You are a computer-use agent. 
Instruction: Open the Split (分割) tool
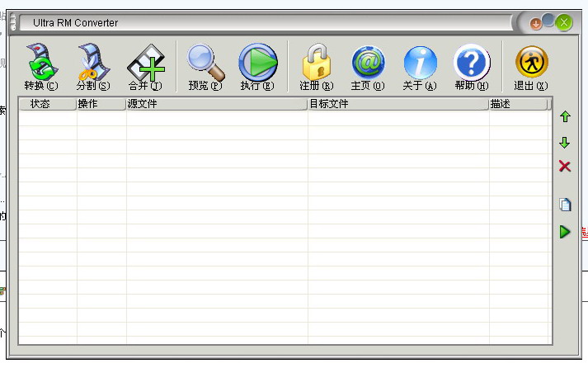pos(93,67)
